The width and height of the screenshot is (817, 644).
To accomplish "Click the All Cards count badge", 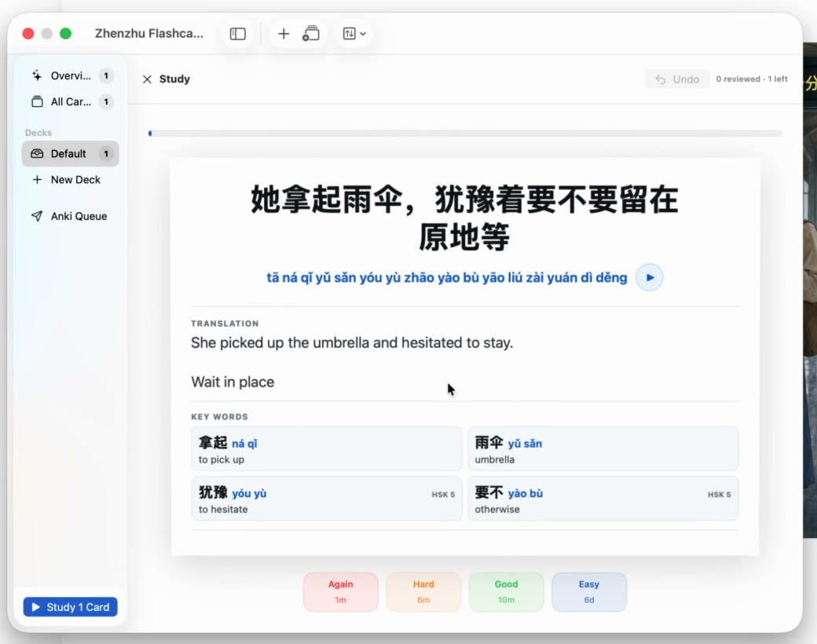I will pyautogui.click(x=106, y=101).
